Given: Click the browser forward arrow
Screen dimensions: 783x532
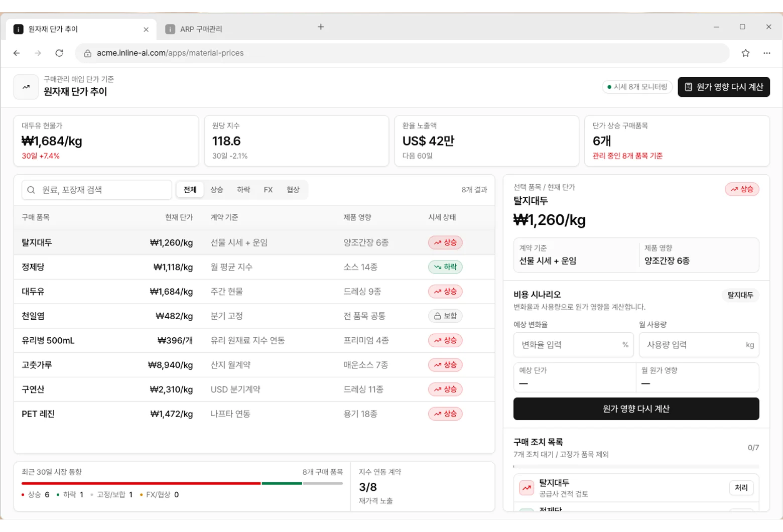Looking at the screenshot, I should tap(38, 53).
